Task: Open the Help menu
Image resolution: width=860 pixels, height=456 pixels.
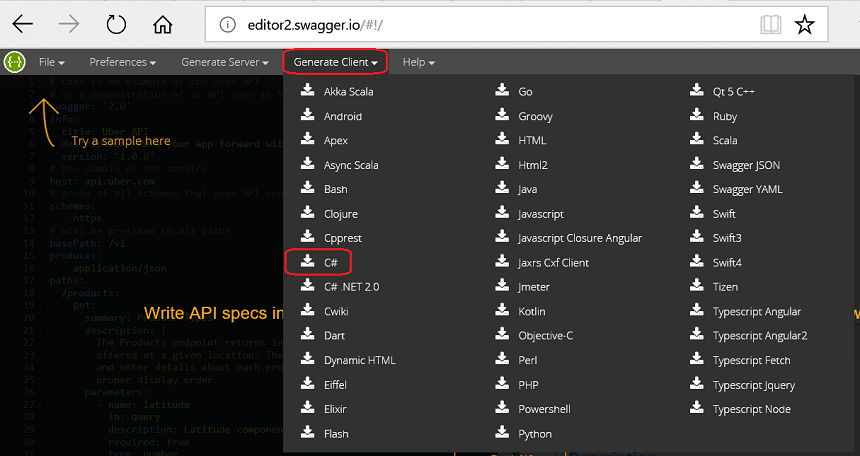Action: 418,63
